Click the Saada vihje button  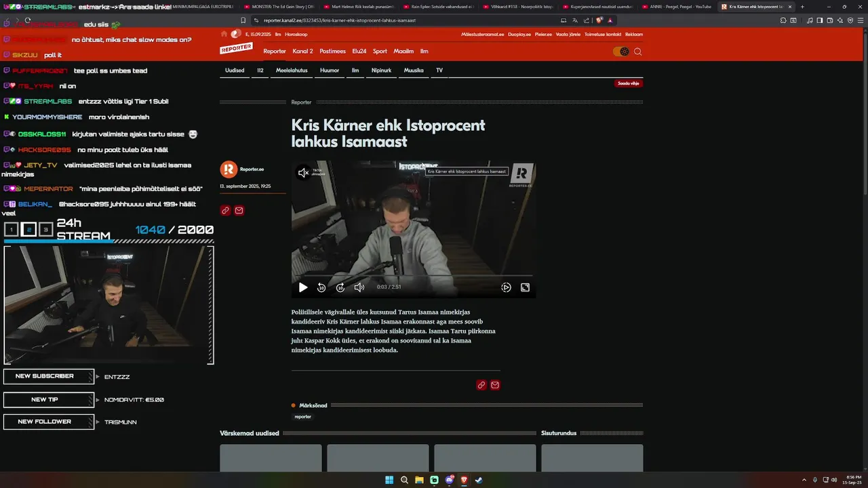629,83
